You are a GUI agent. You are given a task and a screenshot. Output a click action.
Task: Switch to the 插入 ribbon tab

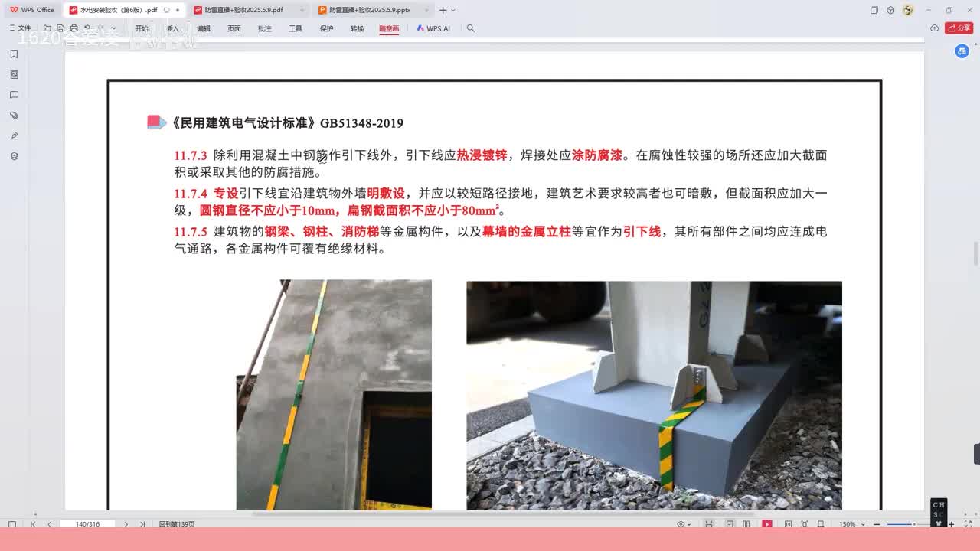pyautogui.click(x=172, y=28)
